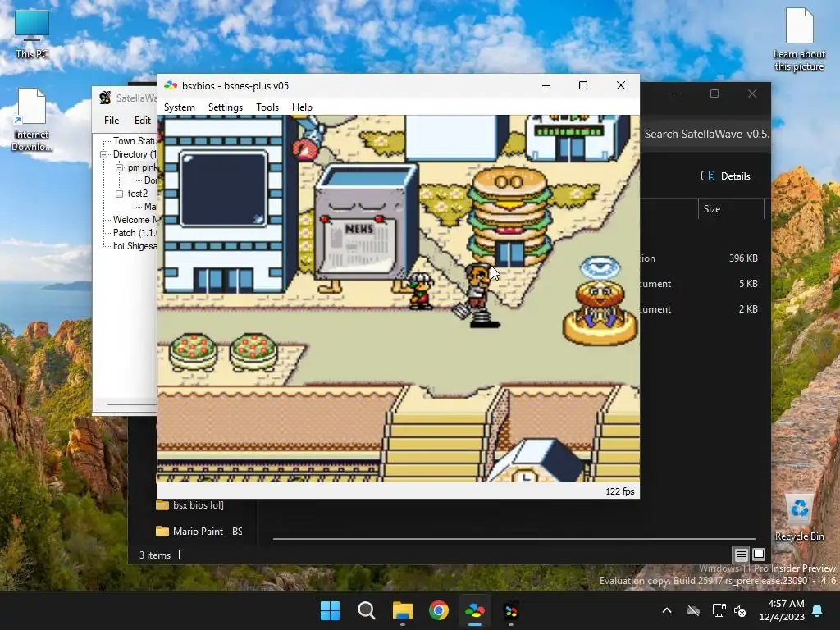Click the bsx bios lol] folder icon
840x630 pixels.
point(162,504)
